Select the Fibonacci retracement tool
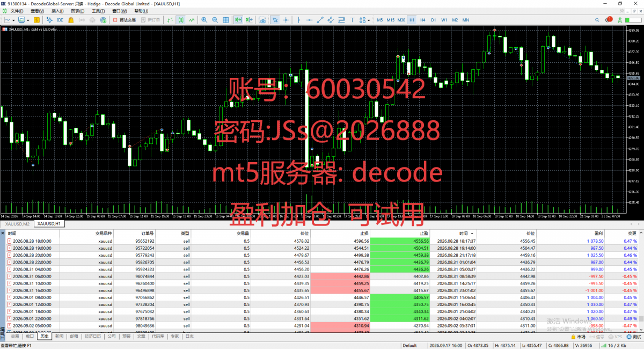 click(x=342, y=20)
